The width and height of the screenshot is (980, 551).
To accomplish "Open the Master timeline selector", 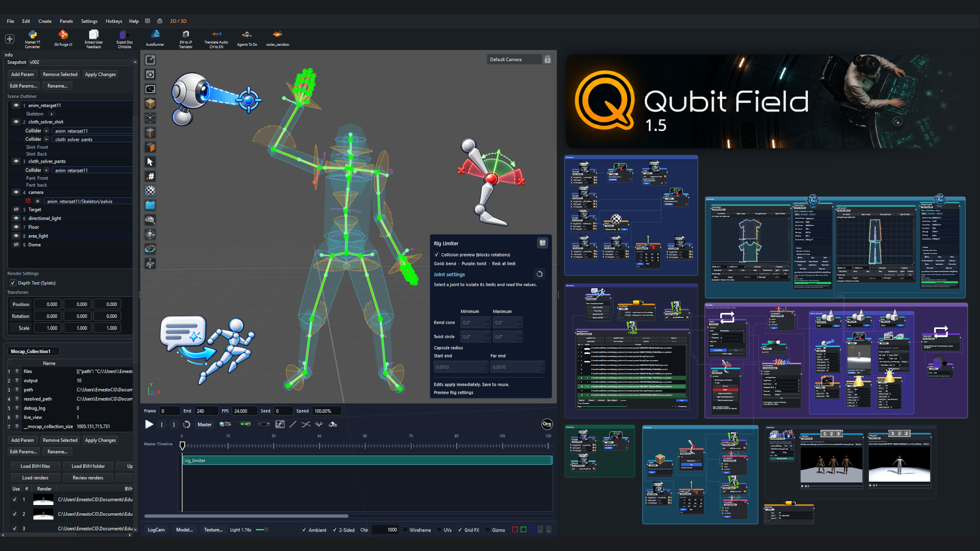I will [x=205, y=424].
